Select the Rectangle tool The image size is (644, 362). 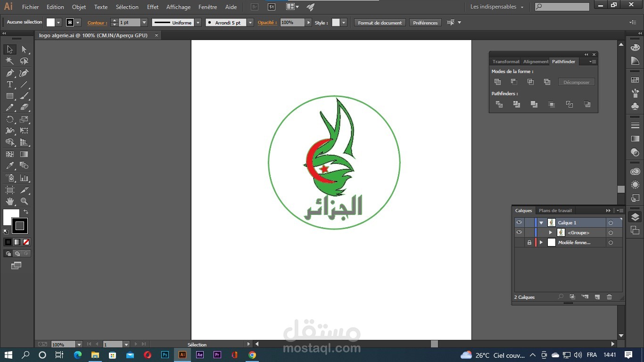(9, 96)
